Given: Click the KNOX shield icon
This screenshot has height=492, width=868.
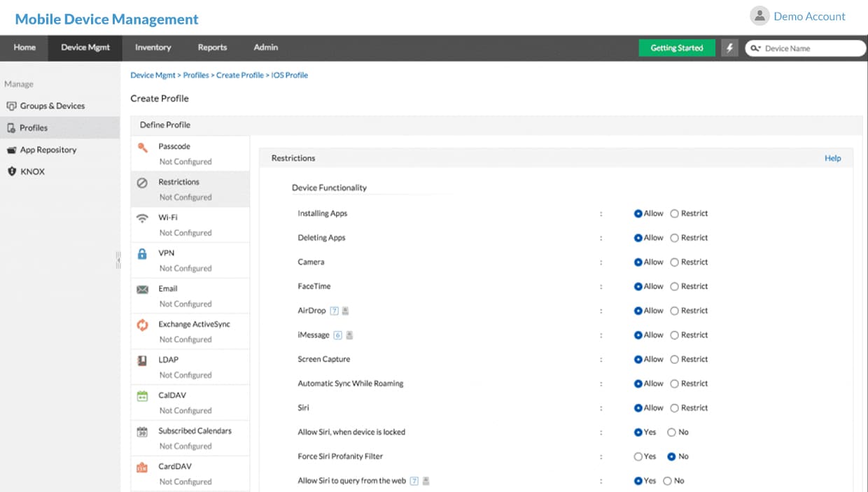Looking at the screenshot, I should tap(11, 171).
